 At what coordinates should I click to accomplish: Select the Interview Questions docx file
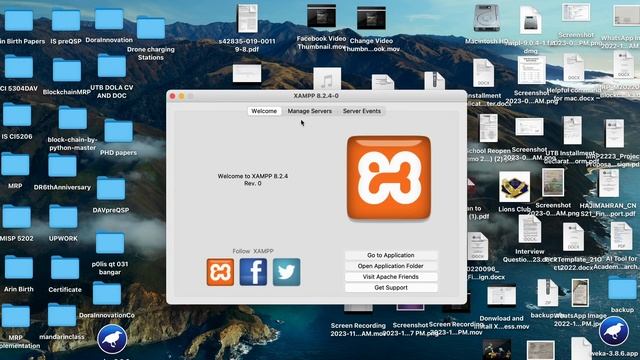tap(529, 229)
